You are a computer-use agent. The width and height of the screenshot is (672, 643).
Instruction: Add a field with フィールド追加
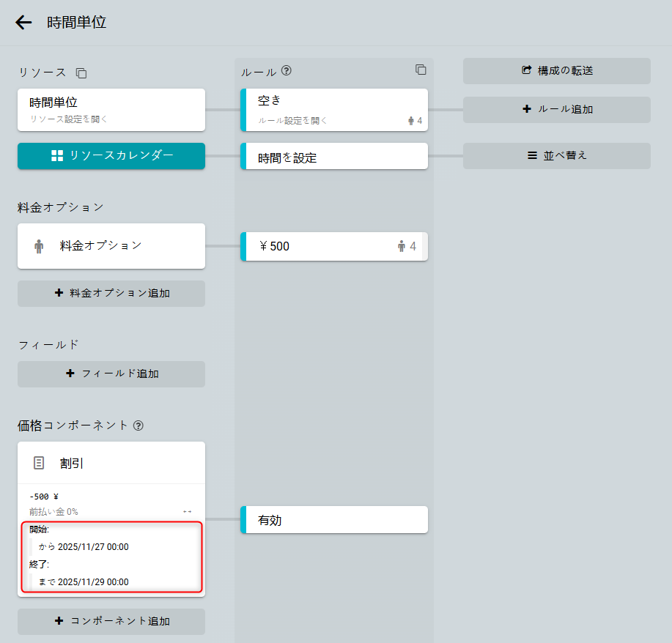click(x=111, y=373)
